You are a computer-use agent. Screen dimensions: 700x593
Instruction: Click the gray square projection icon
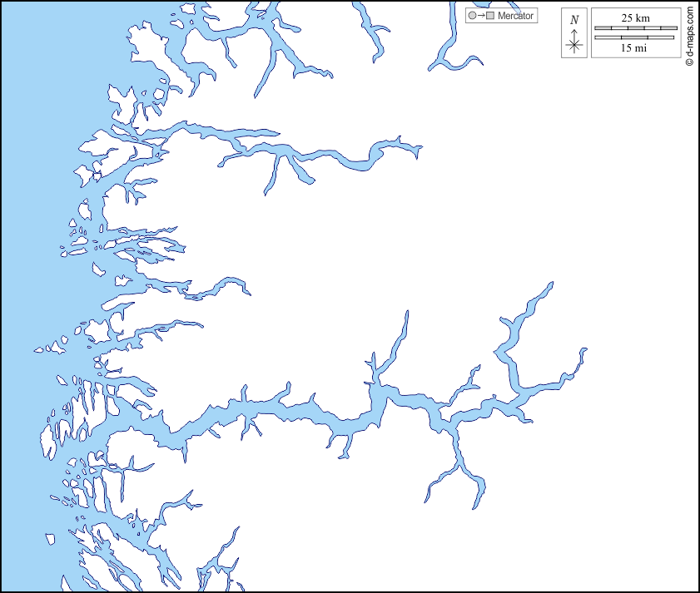tap(490, 16)
